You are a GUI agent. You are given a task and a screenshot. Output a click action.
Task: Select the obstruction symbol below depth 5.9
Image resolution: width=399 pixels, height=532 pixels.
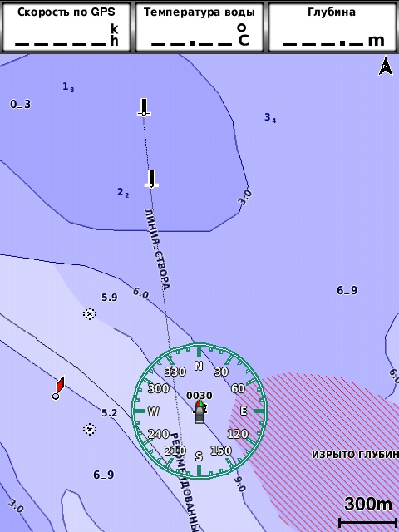pyautogui.click(x=90, y=314)
